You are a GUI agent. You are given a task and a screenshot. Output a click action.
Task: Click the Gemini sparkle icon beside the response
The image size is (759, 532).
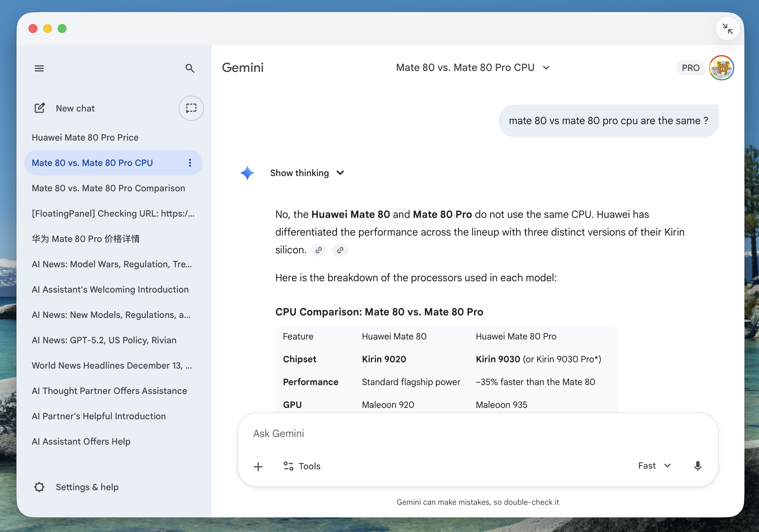(x=247, y=173)
